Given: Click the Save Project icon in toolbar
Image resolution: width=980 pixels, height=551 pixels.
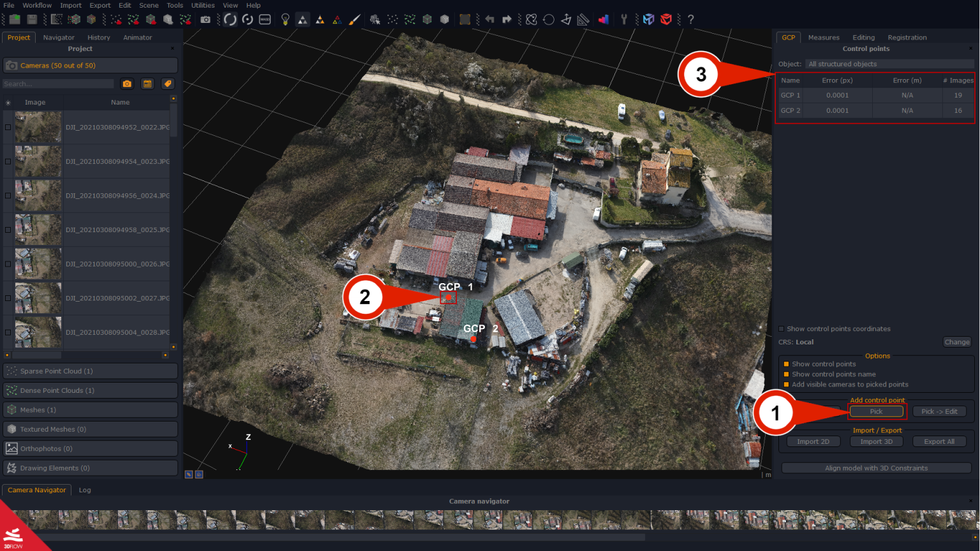Looking at the screenshot, I should pyautogui.click(x=32, y=19).
